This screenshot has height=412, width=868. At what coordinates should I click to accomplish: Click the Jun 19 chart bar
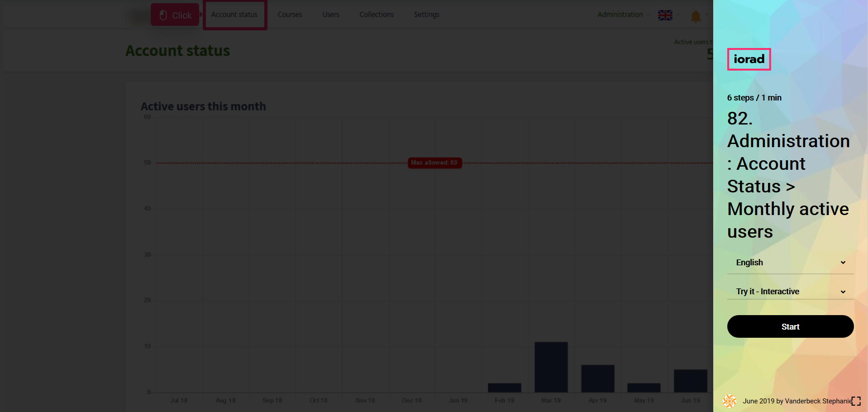click(690, 381)
